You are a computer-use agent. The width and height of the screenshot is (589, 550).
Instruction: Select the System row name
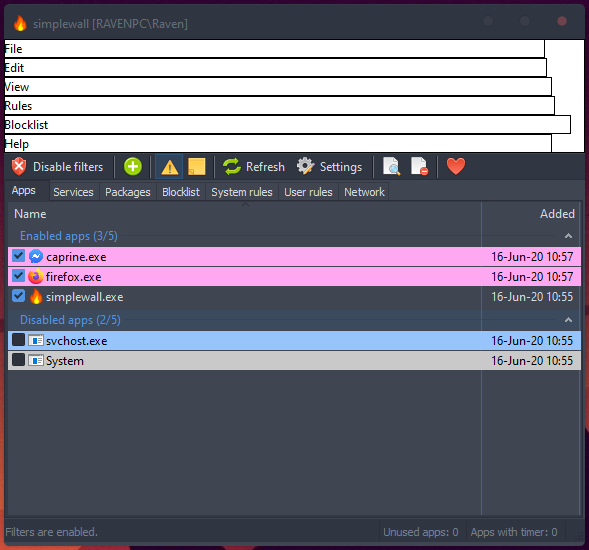[x=65, y=361]
